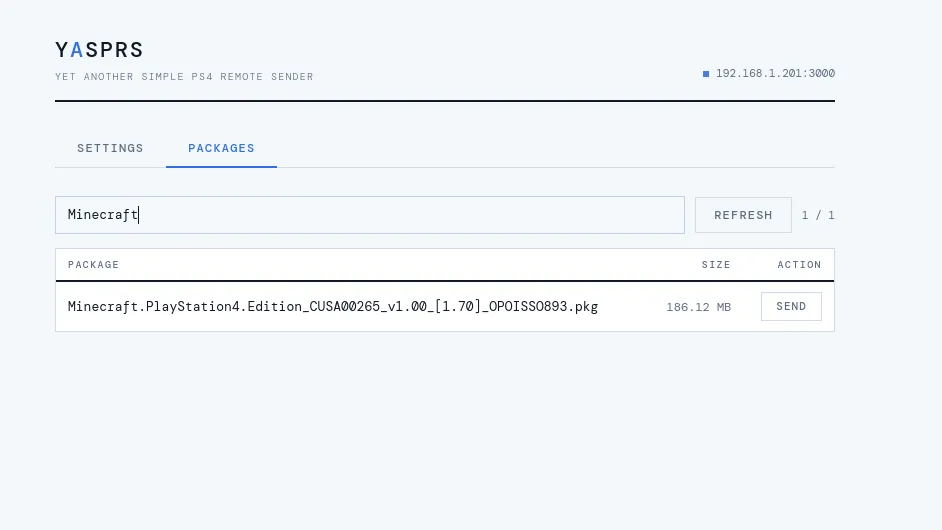Image resolution: width=942 pixels, height=530 pixels.
Task: Click the 192.168.1.201:3000 address text
Action: pyautogui.click(x=775, y=73)
